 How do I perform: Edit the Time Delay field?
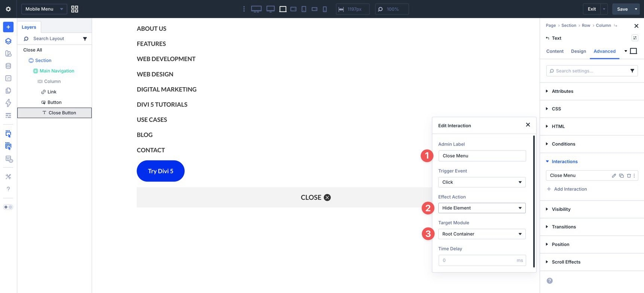(482, 260)
